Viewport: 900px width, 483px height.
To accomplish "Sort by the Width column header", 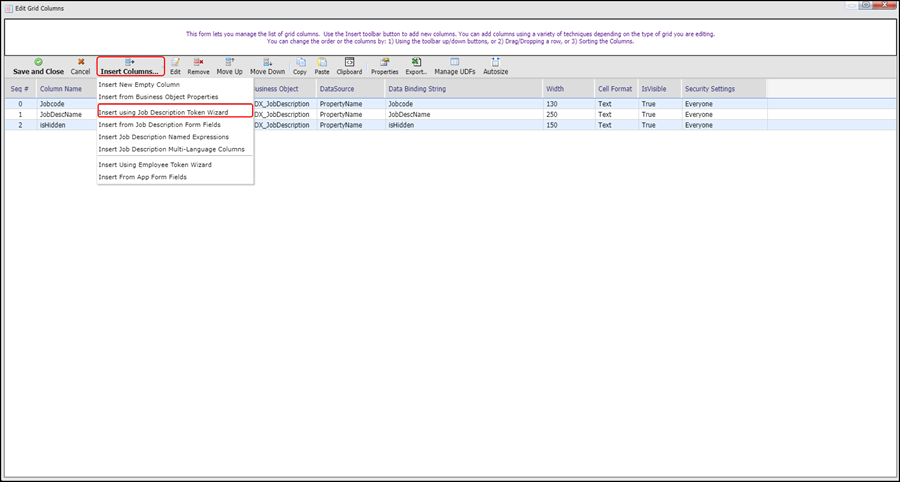I will click(x=555, y=89).
